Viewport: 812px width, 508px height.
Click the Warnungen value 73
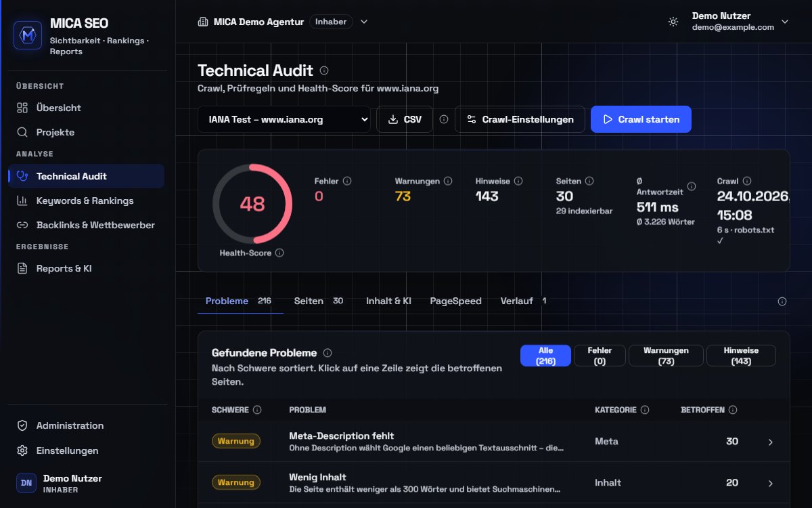pos(403,196)
